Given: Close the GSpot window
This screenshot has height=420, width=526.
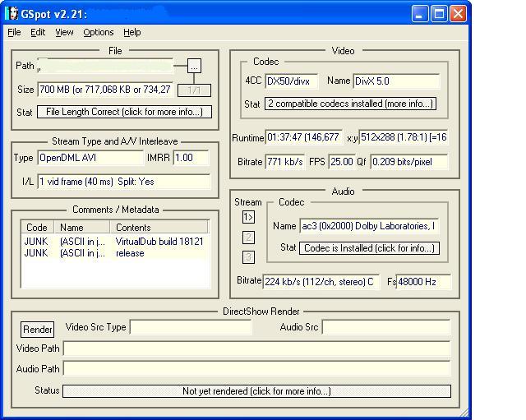Looking at the screenshot, I should point(459,14).
